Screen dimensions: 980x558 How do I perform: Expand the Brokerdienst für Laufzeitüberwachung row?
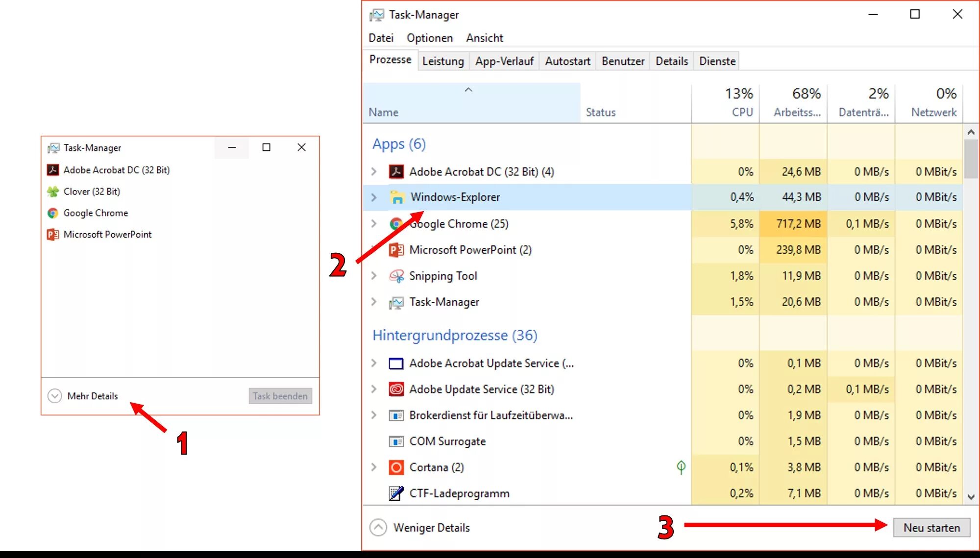pyautogui.click(x=374, y=415)
